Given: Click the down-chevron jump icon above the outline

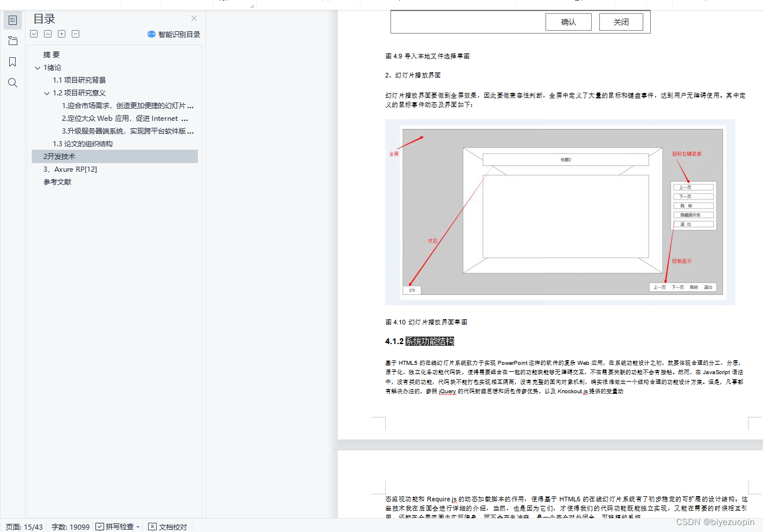Looking at the screenshot, I should pyautogui.click(x=34, y=34).
